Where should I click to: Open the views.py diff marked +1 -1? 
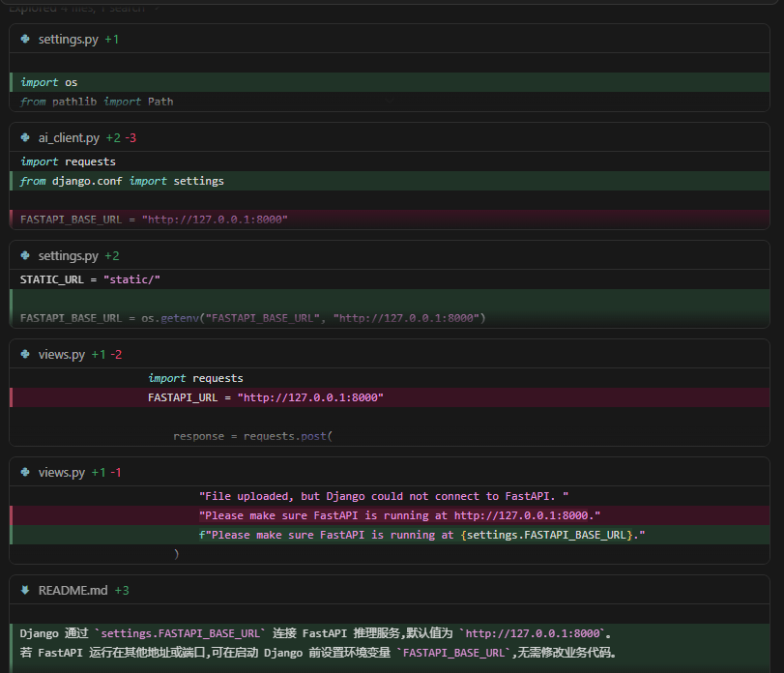tap(62, 472)
